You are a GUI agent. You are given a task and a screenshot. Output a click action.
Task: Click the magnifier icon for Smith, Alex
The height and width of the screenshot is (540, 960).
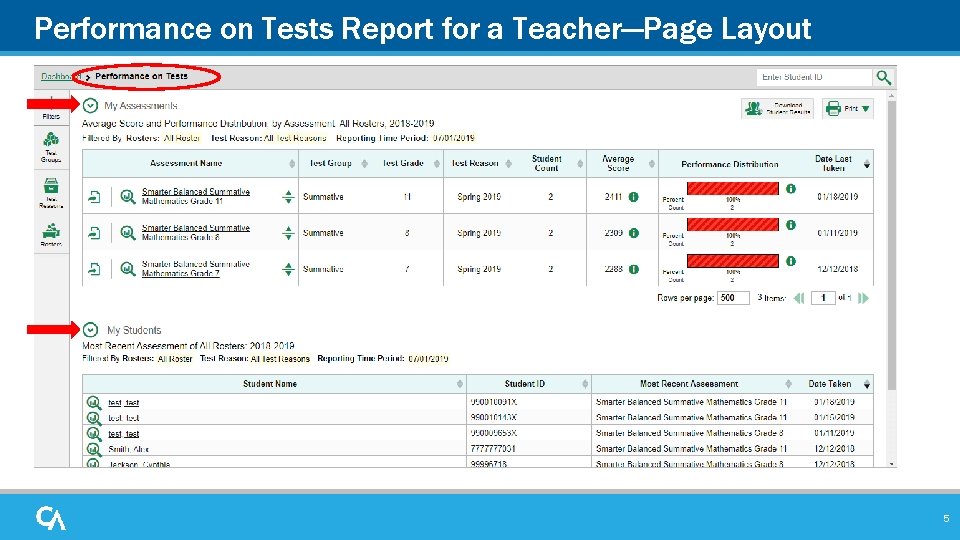[94, 449]
